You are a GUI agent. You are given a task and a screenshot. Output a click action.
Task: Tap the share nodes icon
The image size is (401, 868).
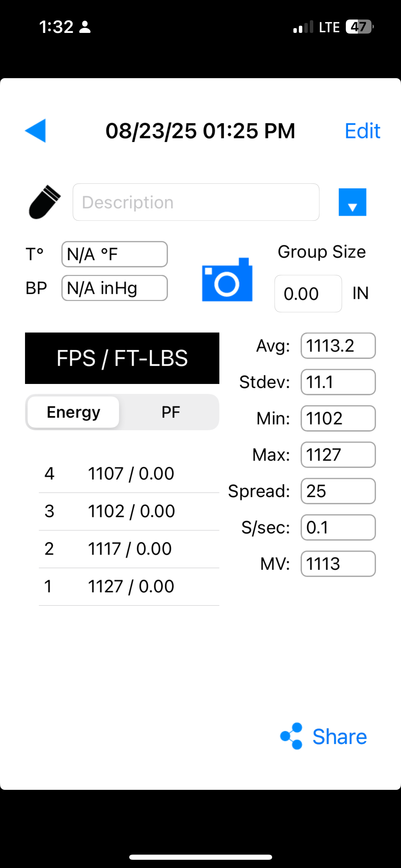[292, 736]
